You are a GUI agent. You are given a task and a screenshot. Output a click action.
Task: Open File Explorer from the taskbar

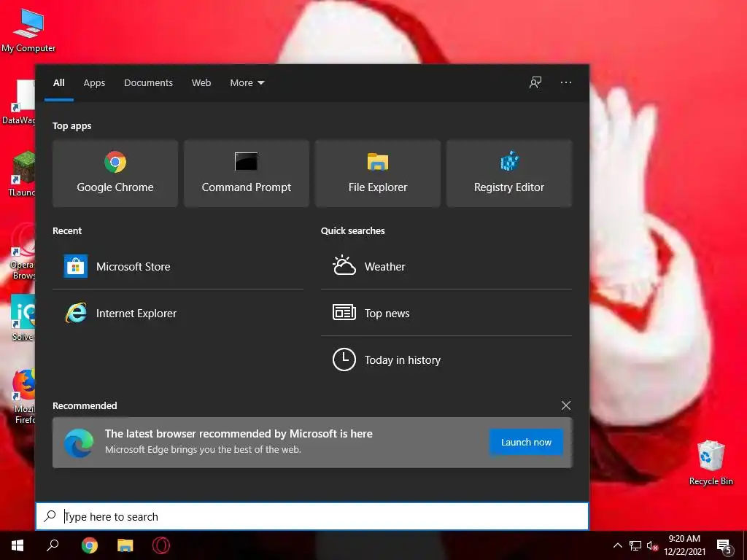tap(125, 545)
